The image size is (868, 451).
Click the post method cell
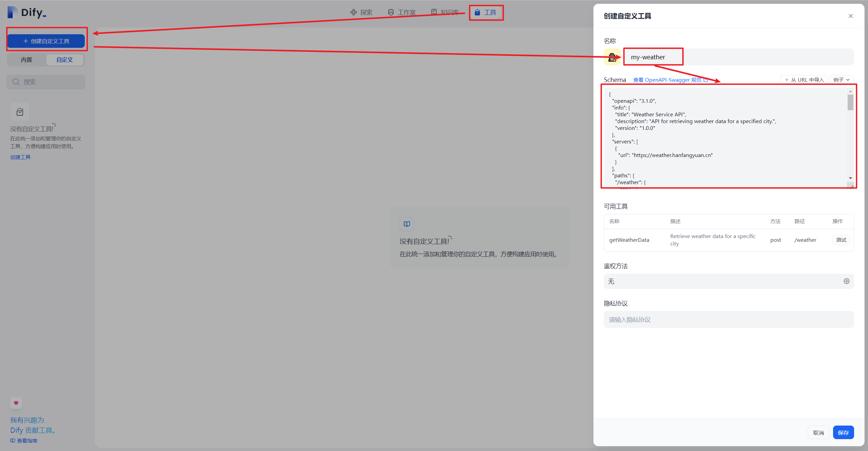[x=775, y=240]
